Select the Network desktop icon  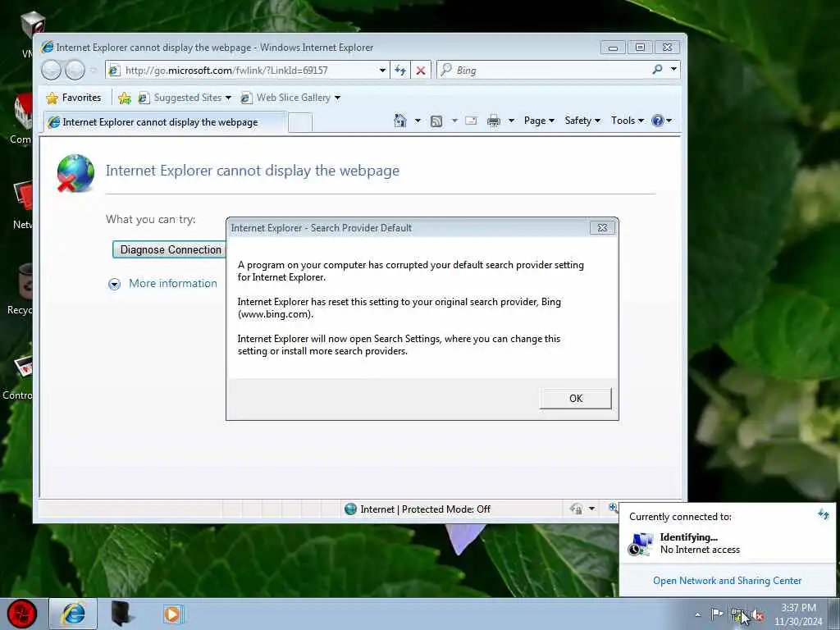[22, 206]
